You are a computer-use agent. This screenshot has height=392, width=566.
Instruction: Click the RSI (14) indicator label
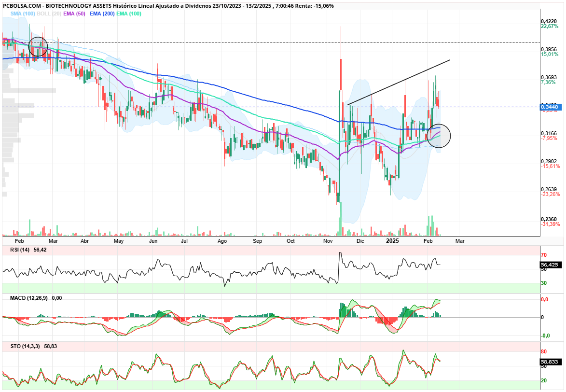21,250
